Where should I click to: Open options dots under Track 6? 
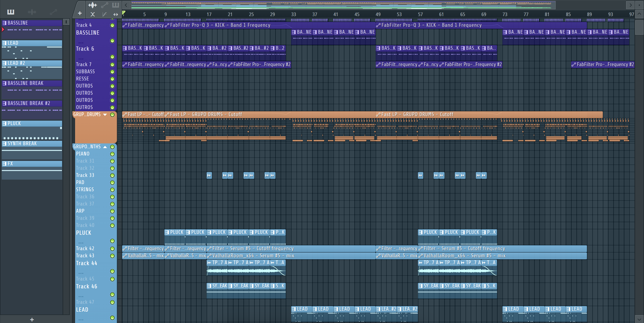coord(81,59)
